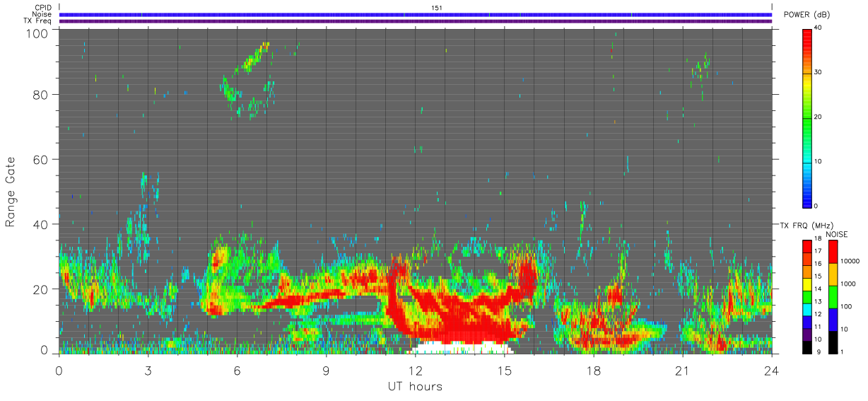
Task: Click the 80 label on the Range Gate axis
Action: pyautogui.click(x=40, y=95)
